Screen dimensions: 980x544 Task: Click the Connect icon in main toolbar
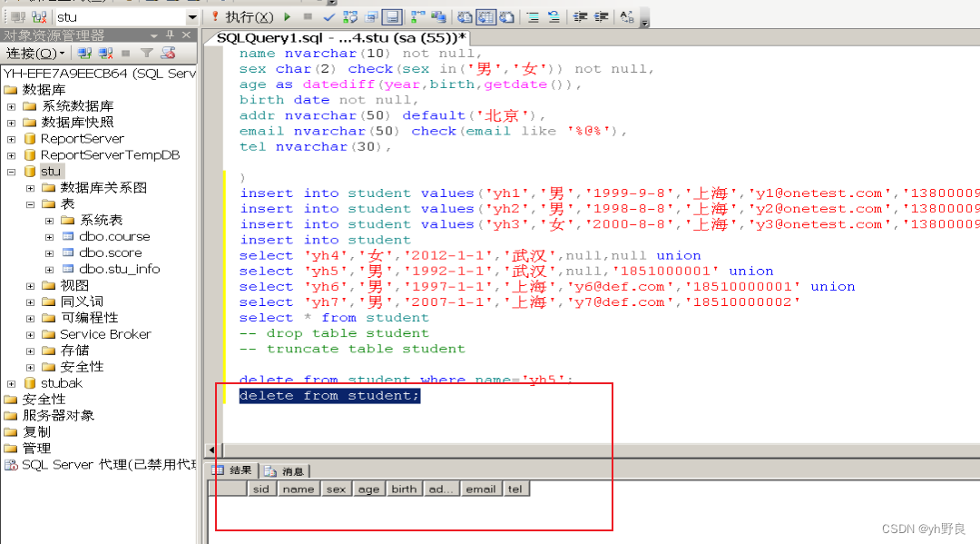[x=18, y=17]
